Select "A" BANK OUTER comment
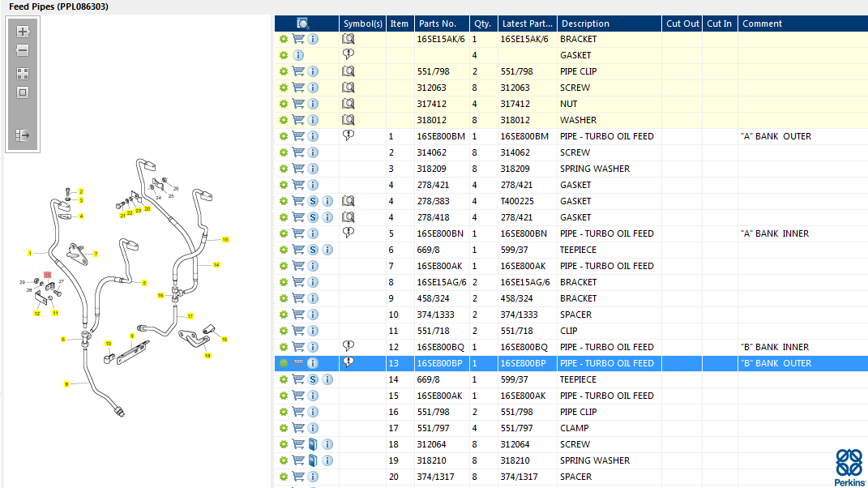The width and height of the screenshot is (868, 488). click(776, 136)
